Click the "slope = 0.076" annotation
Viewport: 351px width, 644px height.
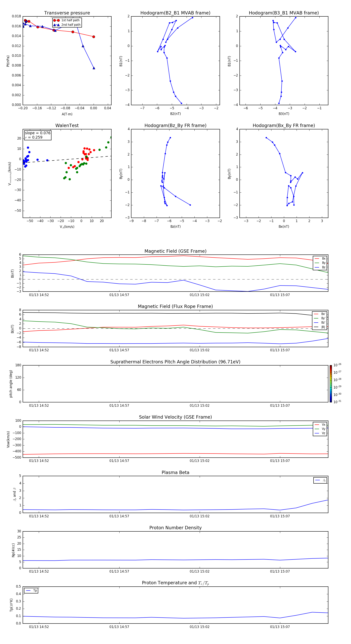38,133
